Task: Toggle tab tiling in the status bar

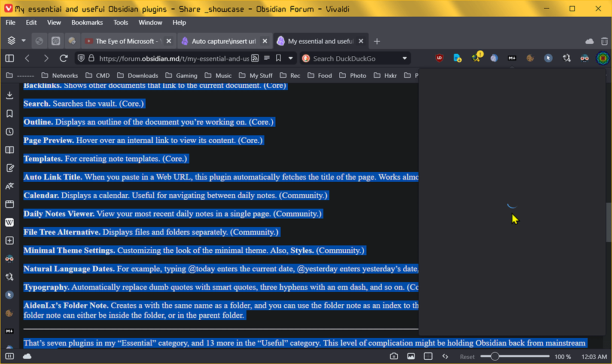Action: pos(428,356)
